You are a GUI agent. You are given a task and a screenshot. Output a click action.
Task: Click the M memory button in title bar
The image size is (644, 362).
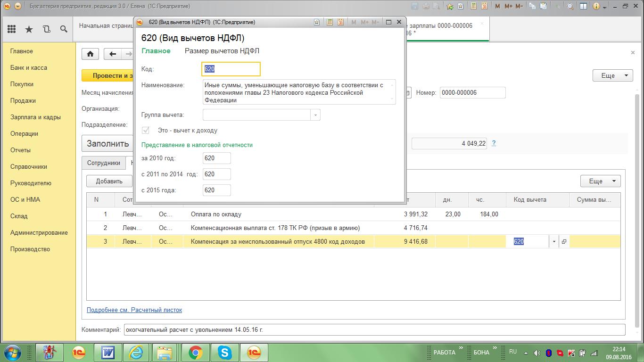[498, 6]
